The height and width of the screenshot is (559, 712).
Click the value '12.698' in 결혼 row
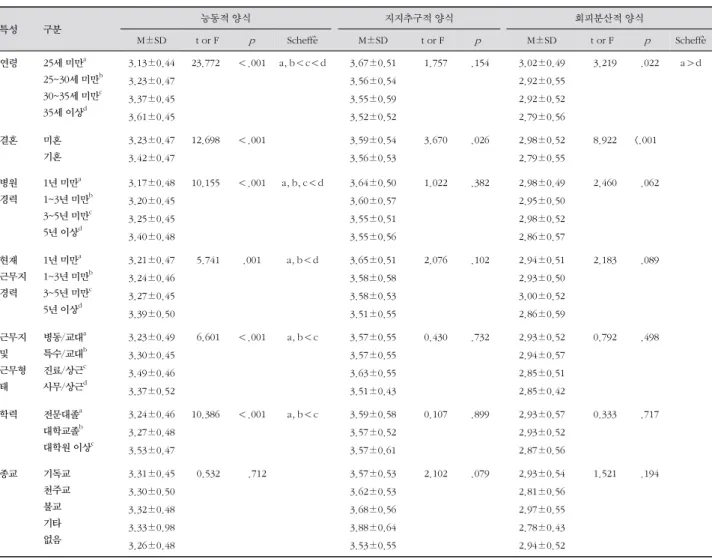206,140
